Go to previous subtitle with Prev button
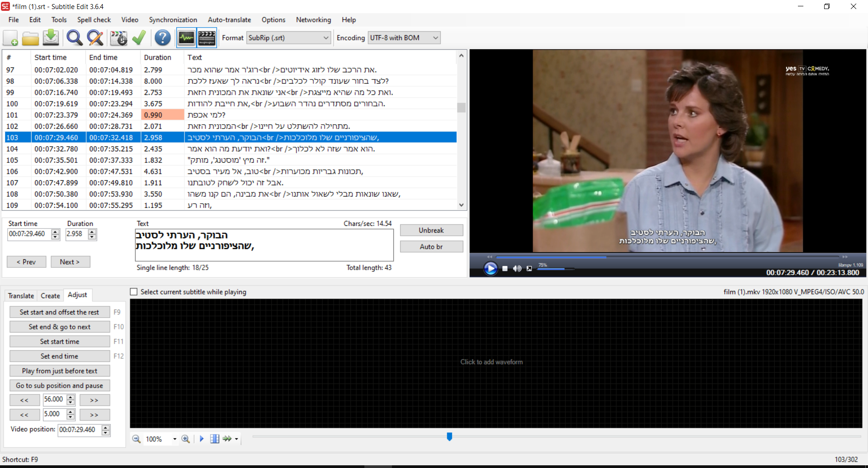 tap(26, 262)
